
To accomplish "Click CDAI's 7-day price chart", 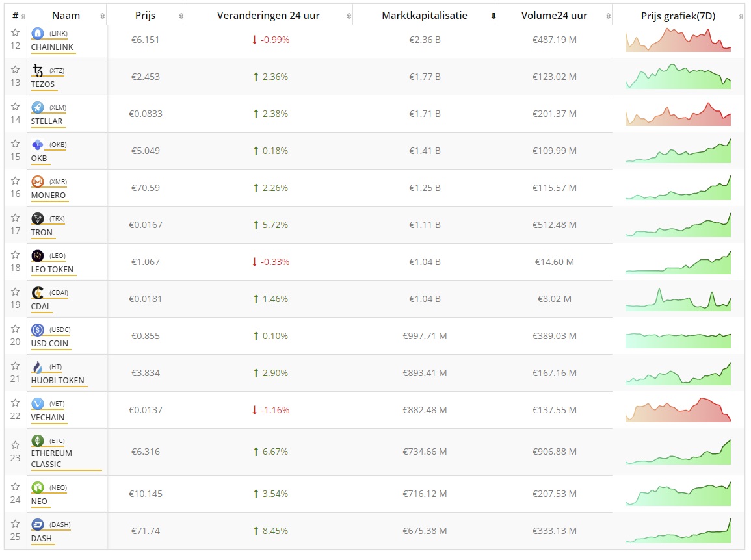I will (678, 299).
